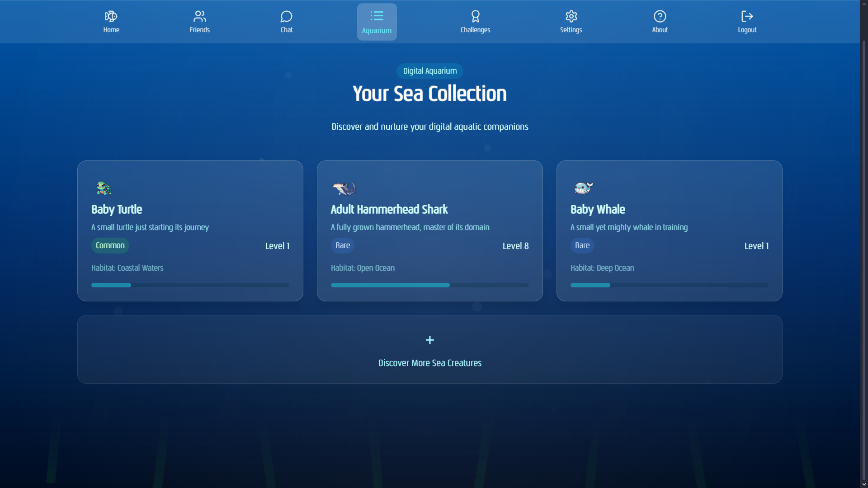The height and width of the screenshot is (488, 868).
Task: Click the hammerhead shark creature icon
Action: tap(344, 188)
